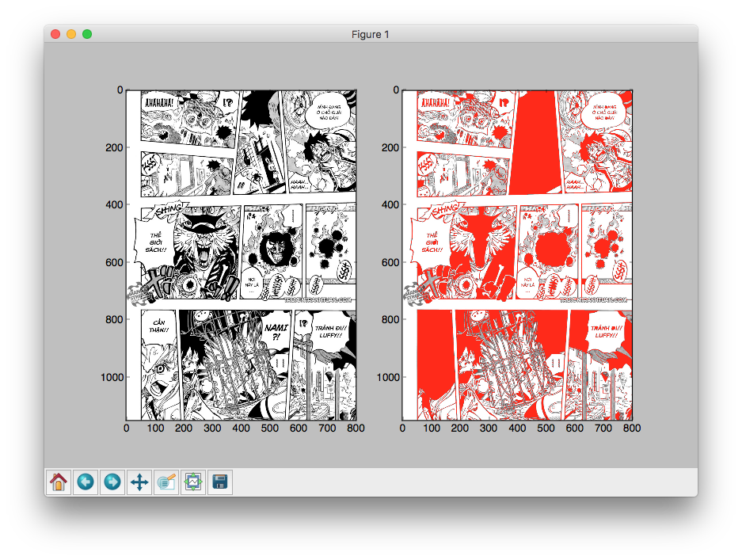Click y-axis label 1000 on left plot
The height and width of the screenshot is (560, 742).
click(112, 377)
